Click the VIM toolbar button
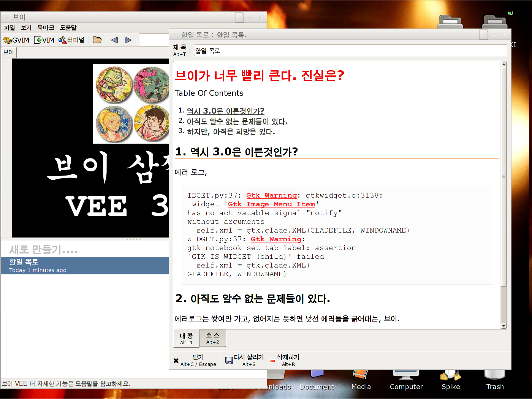The height and width of the screenshot is (399, 532). pyautogui.click(x=44, y=40)
